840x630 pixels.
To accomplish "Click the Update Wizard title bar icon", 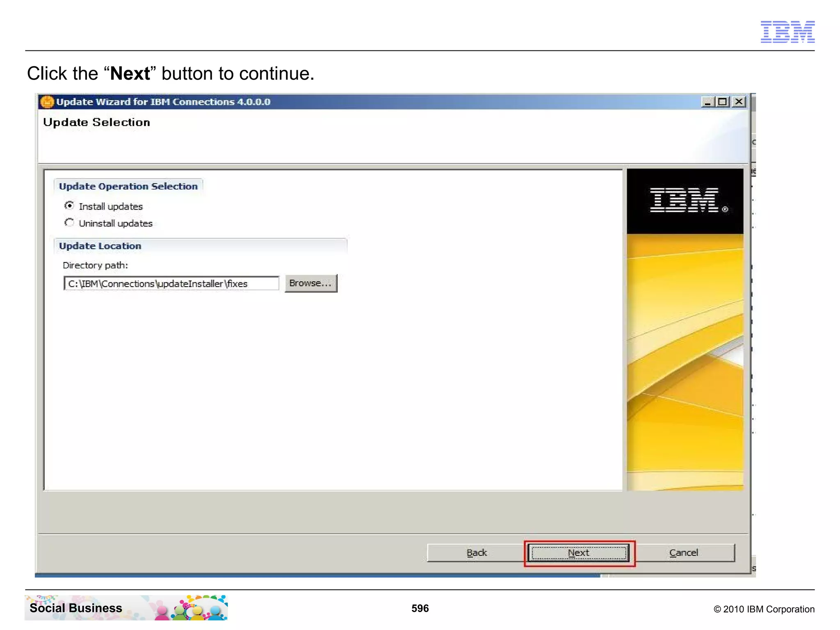I will point(47,102).
